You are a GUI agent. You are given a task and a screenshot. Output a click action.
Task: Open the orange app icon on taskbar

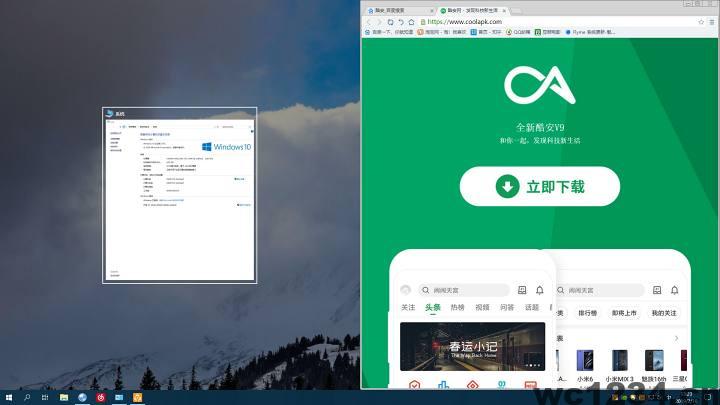tap(137, 397)
